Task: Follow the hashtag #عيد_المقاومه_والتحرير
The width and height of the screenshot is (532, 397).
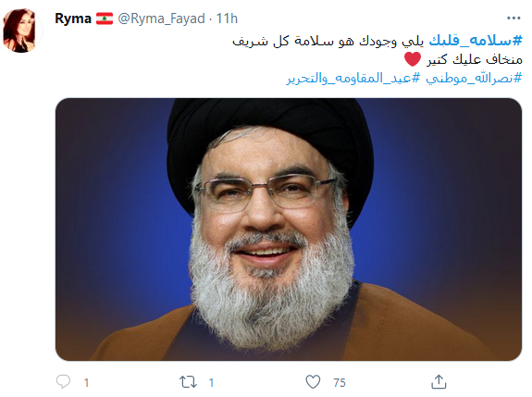Action: 353,79
